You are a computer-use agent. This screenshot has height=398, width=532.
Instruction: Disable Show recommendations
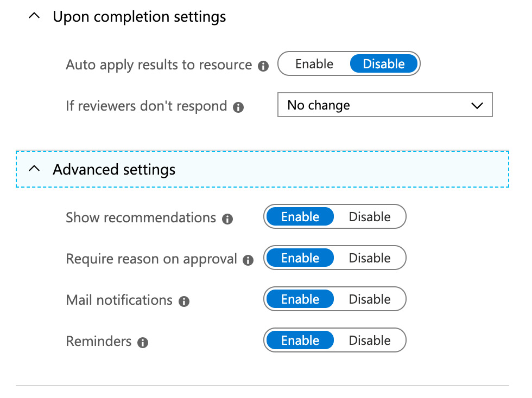(370, 217)
